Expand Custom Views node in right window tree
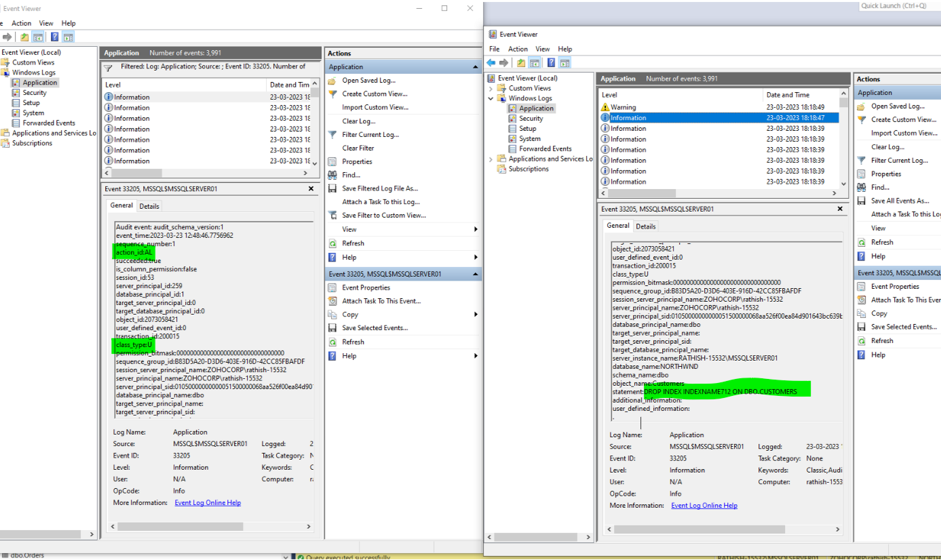The image size is (941, 560). (491, 88)
